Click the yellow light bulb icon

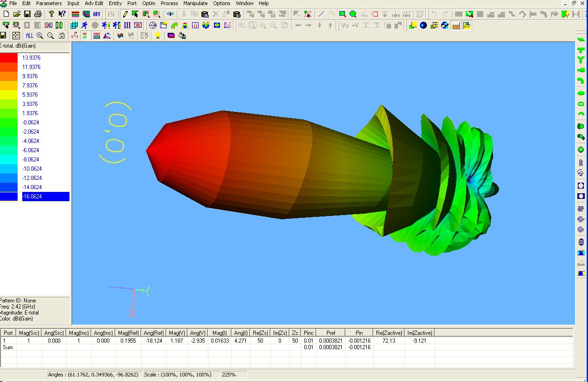pos(157,36)
